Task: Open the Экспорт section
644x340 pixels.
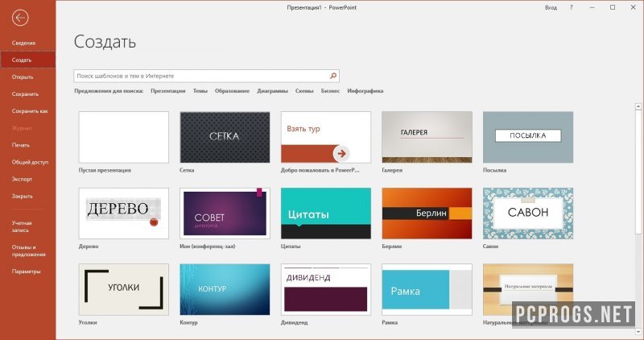Action: [x=23, y=179]
